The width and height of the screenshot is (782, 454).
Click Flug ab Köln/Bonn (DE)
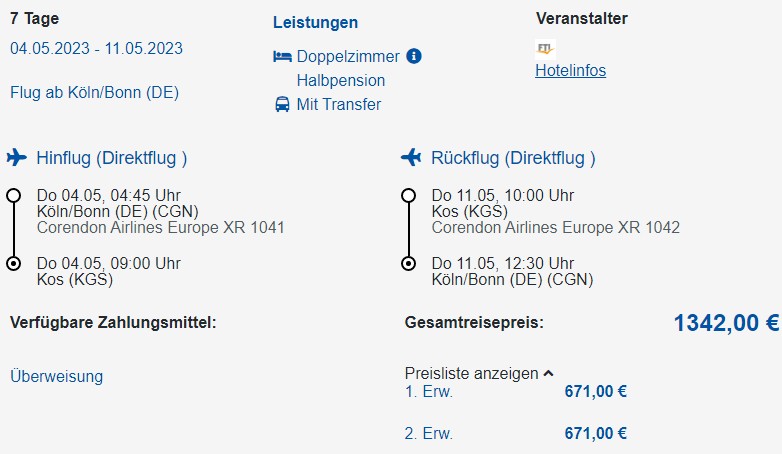94,92
